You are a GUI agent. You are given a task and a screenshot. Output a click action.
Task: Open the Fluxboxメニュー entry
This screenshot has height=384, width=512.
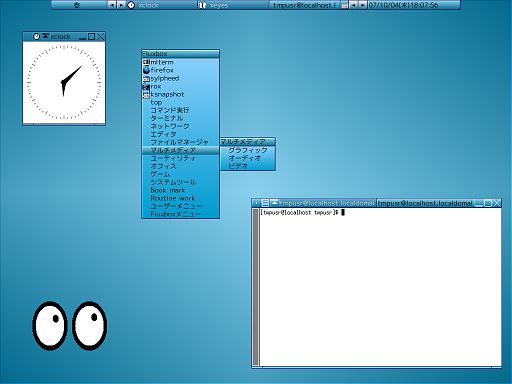coord(180,214)
